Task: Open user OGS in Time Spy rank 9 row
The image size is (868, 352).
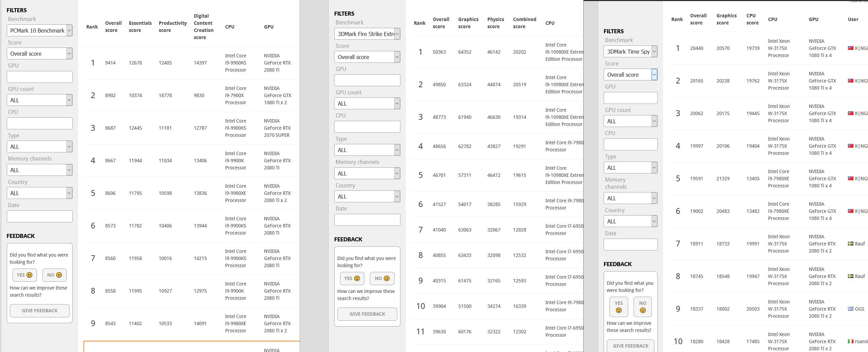Action: [x=860, y=309]
